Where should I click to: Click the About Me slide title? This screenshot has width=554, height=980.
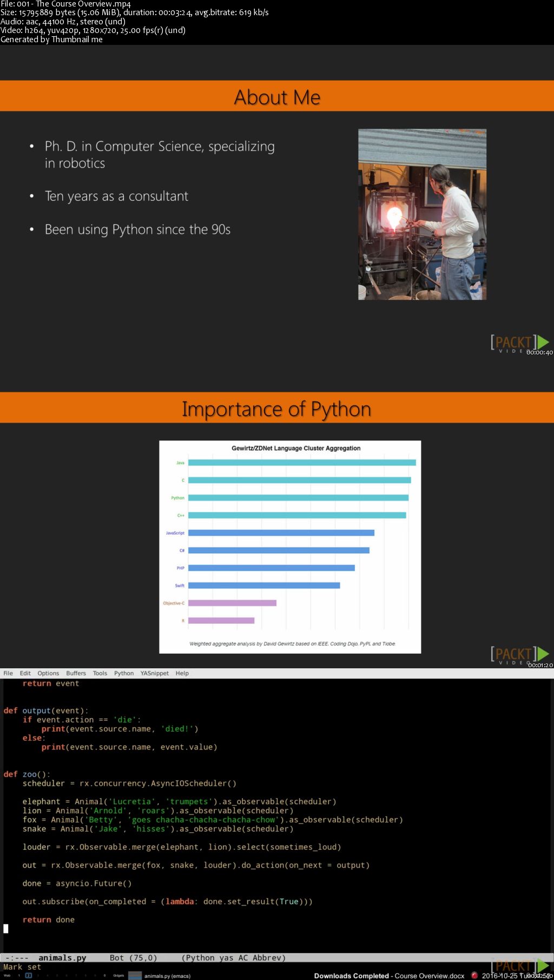[x=277, y=97]
